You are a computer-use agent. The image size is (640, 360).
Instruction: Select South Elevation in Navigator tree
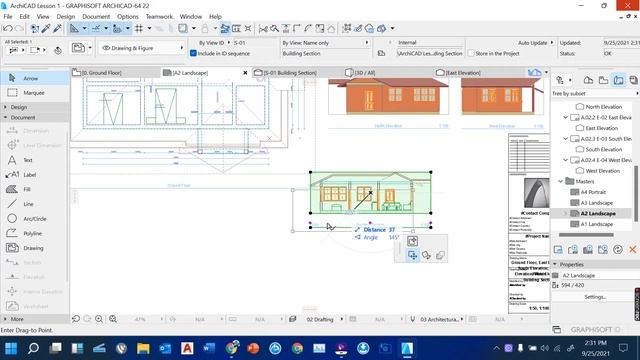pos(604,149)
